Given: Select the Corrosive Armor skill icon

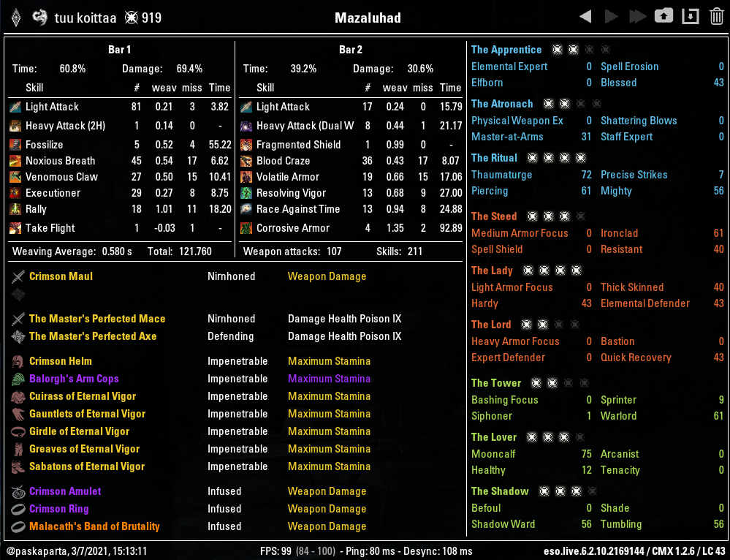Looking at the screenshot, I should click(x=246, y=228).
